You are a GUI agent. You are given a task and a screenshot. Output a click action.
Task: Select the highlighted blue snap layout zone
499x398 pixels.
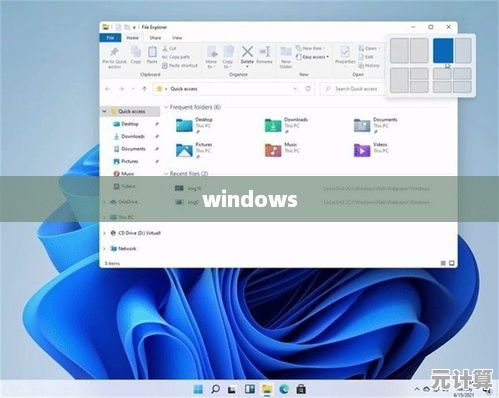(443, 51)
